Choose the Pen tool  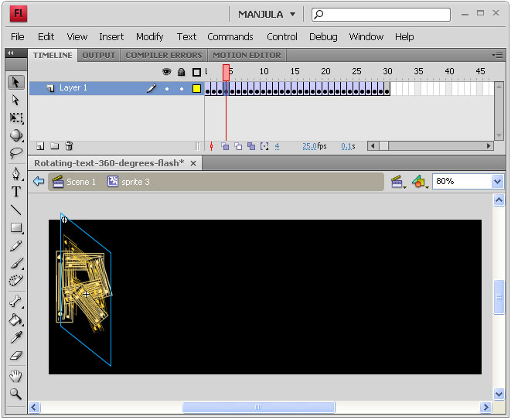coord(16,174)
